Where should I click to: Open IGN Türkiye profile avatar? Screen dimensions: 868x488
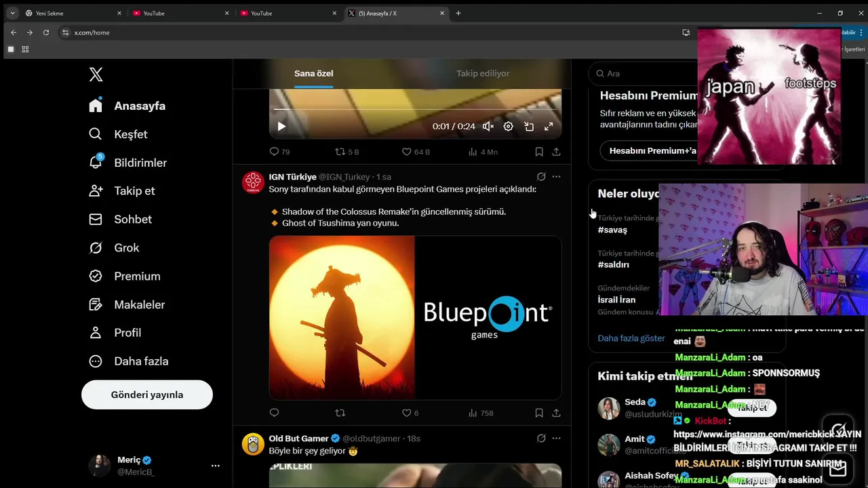(x=253, y=182)
